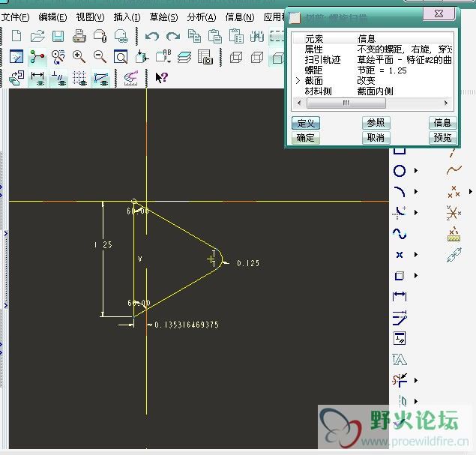Screen dimensions: 476x455
Task: Open the 分析(A) menu
Action: pos(202,17)
